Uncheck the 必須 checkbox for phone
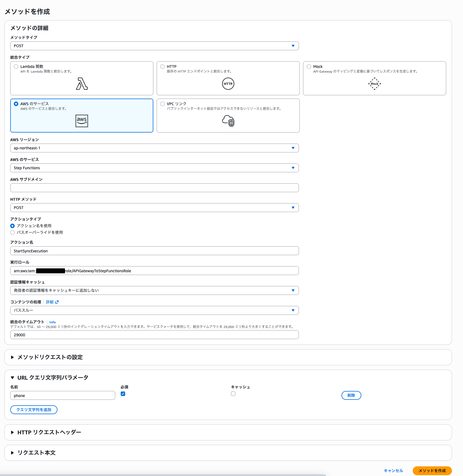The width and height of the screenshot is (463, 476). [x=123, y=394]
